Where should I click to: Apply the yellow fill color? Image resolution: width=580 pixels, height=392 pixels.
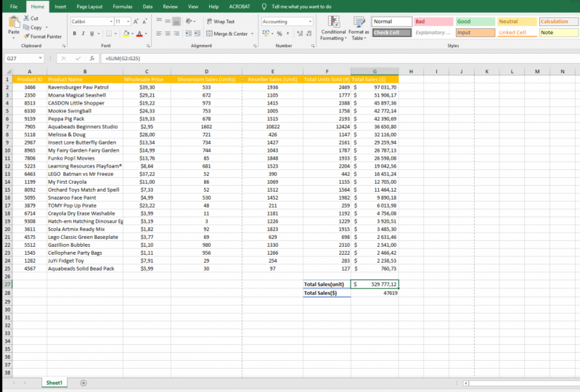[126, 33]
